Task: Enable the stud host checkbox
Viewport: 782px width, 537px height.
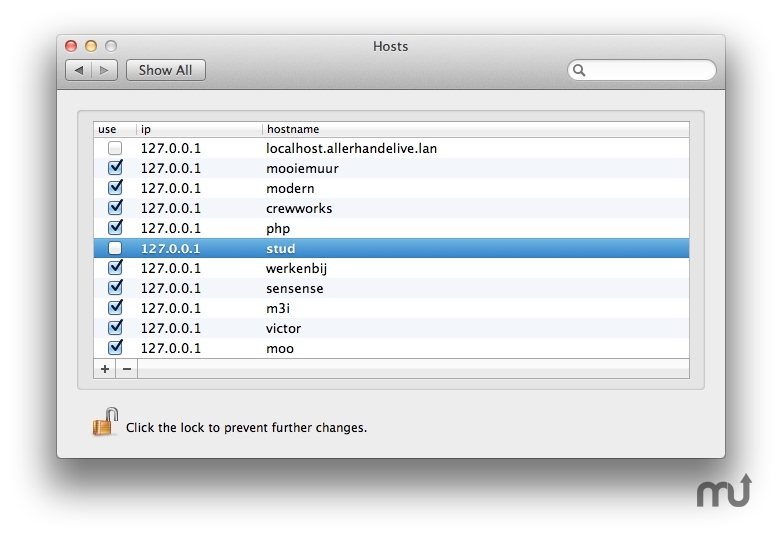Action: point(115,248)
